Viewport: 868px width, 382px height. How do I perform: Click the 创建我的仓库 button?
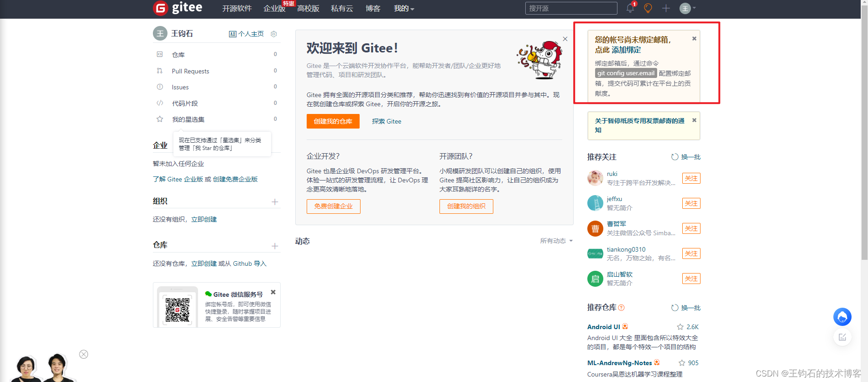pos(333,121)
